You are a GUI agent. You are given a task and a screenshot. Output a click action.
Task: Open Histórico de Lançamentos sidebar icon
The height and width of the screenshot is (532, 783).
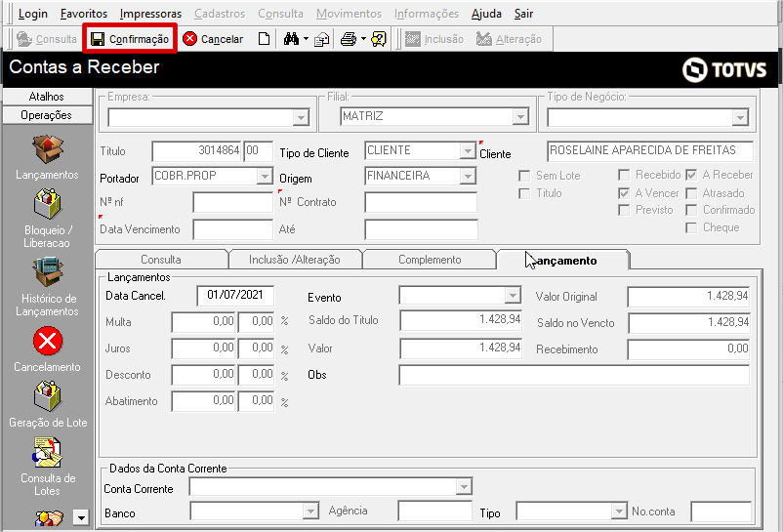48,272
